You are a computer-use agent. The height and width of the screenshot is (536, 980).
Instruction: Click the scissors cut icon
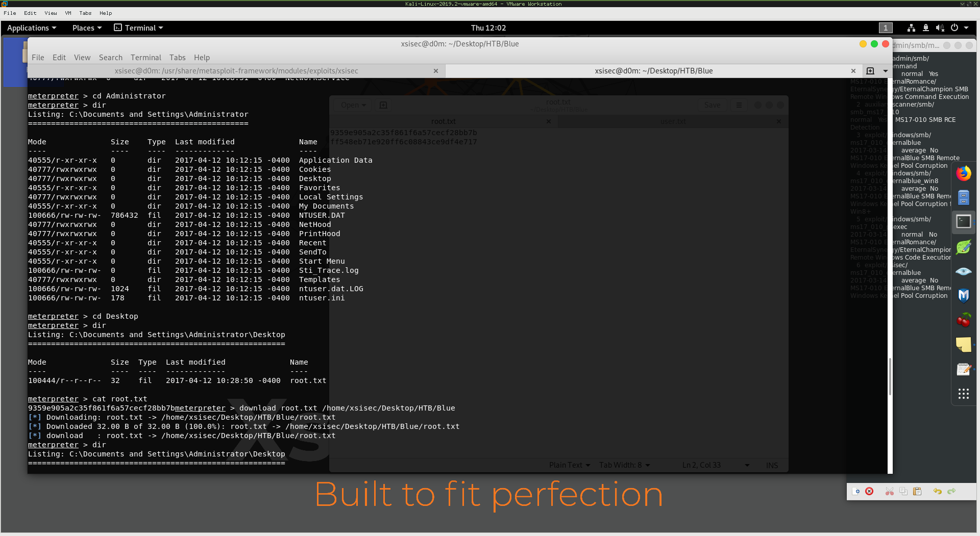(x=890, y=492)
